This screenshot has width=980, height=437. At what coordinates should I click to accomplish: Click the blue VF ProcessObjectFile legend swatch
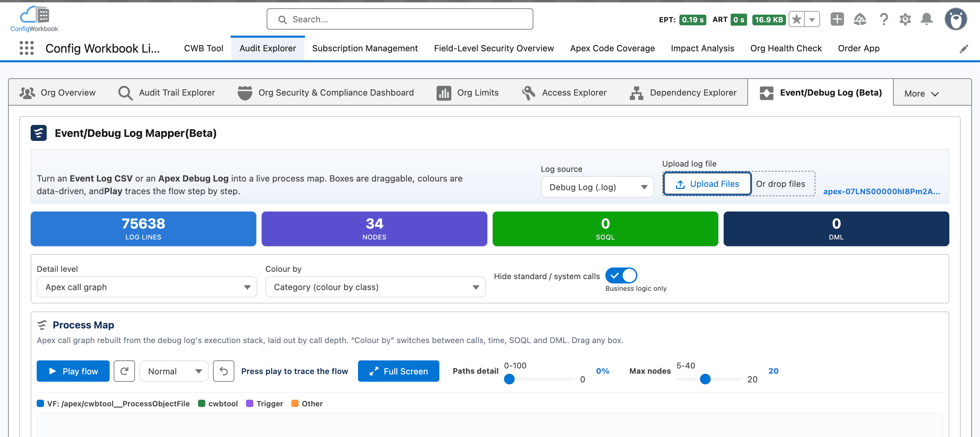(x=40, y=403)
